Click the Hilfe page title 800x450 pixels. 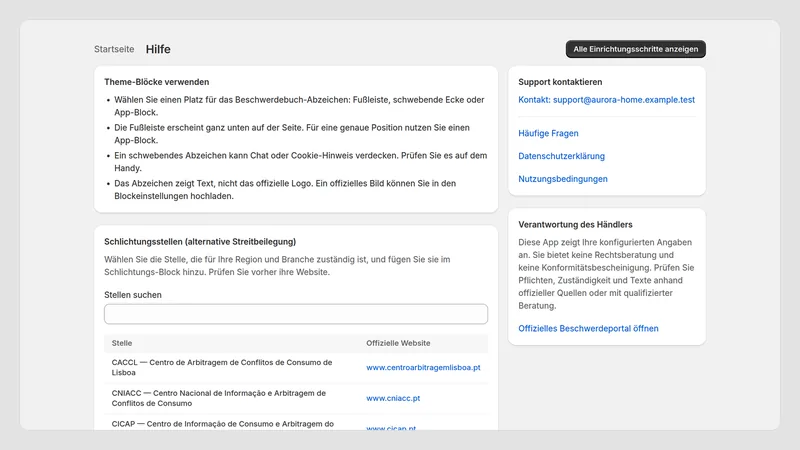[x=158, y=49]
